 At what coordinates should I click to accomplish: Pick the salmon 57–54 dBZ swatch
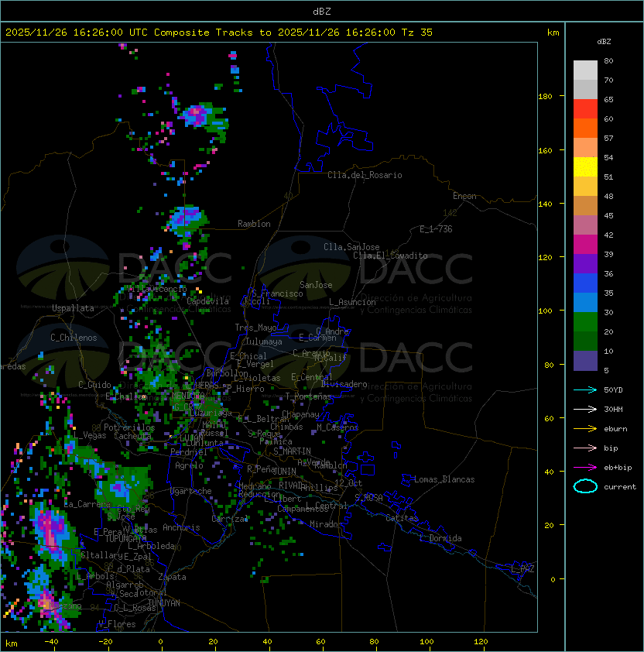(585, 147)
